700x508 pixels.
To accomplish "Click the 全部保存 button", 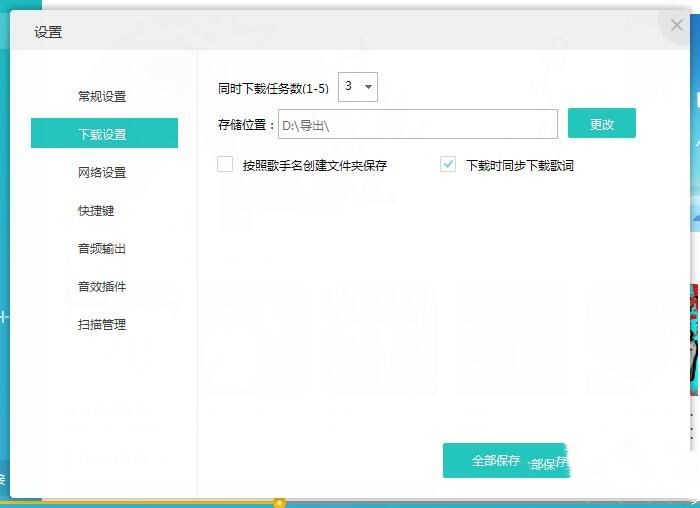I will [x=506, y=460].
